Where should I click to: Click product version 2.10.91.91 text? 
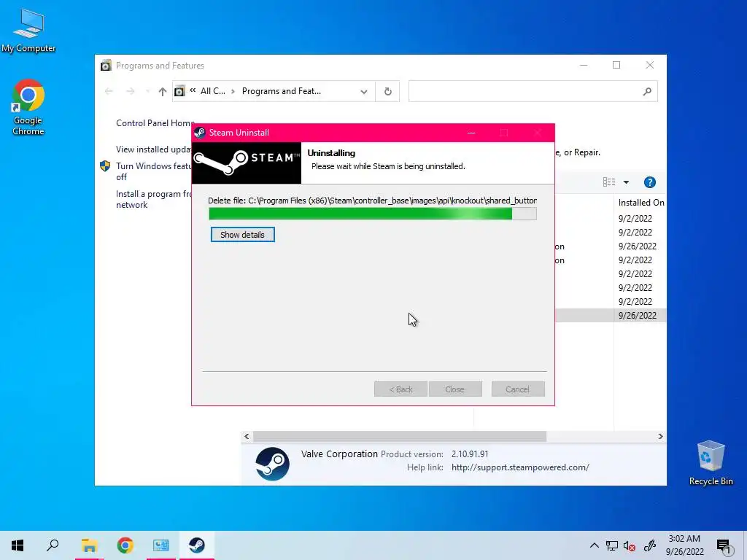470,454
